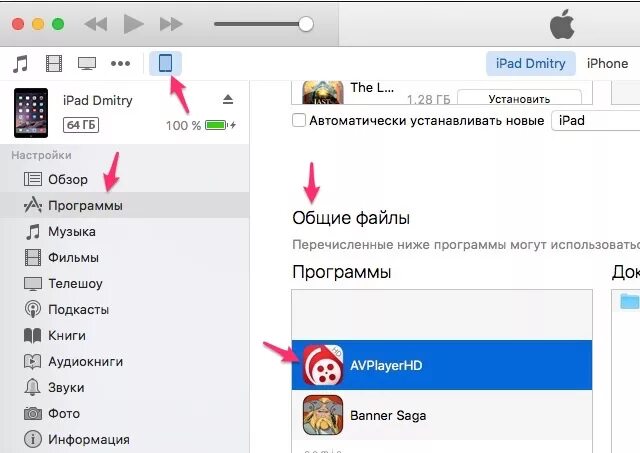
Task: Open the Movies library film icon
Action: pyautogui.click(x=54, y=64)
